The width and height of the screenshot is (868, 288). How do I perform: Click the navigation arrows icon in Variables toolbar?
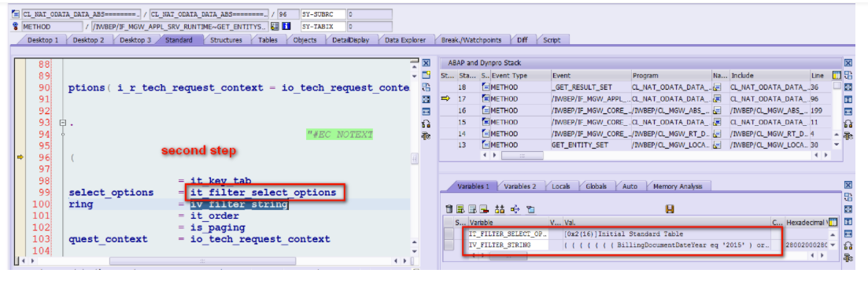point(515,209)
